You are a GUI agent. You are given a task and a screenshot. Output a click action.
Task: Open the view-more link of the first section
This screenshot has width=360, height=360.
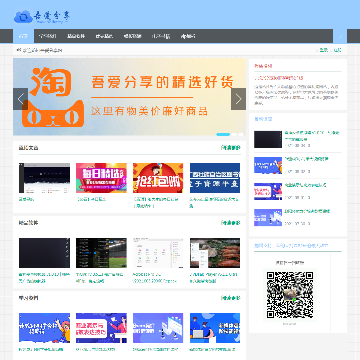tap(231, 148)
